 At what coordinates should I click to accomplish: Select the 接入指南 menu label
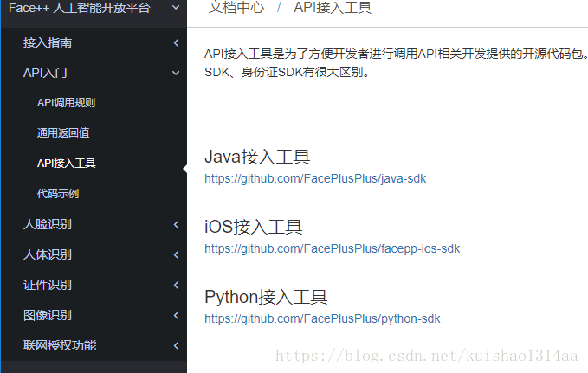click(x=48, y=42)
